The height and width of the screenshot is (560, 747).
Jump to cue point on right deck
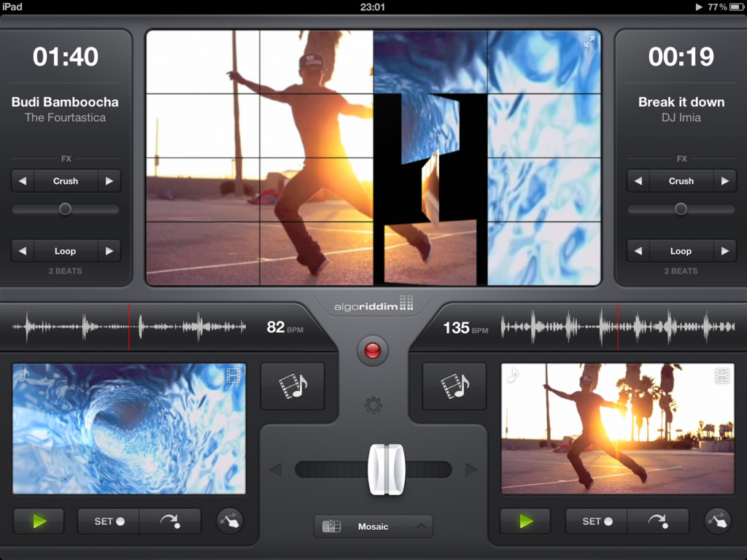[x=658, y=521]
